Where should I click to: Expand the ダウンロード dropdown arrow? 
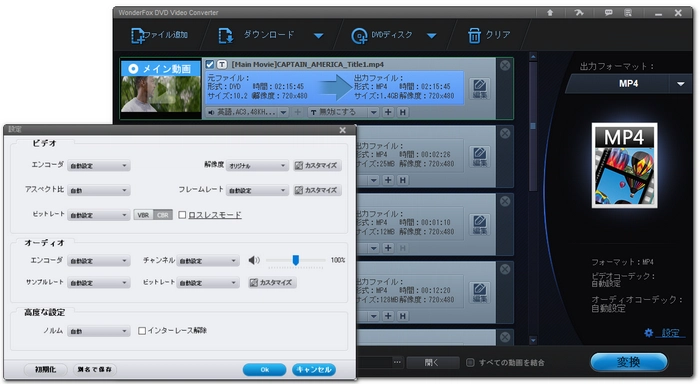coord(318,36)
